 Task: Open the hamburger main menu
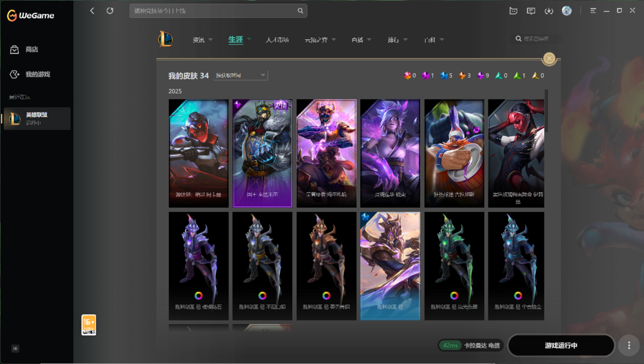coord(593,11)
